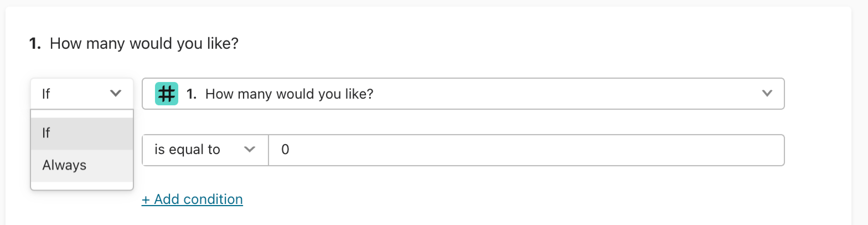
Task: Click the hash icon beside question 1
Action: 166,94
